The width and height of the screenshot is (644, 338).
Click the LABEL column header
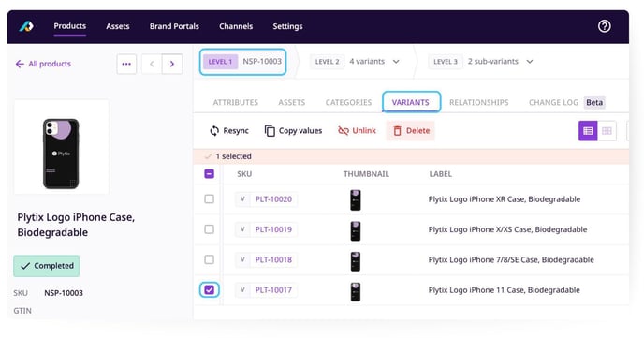pos(440,174)
